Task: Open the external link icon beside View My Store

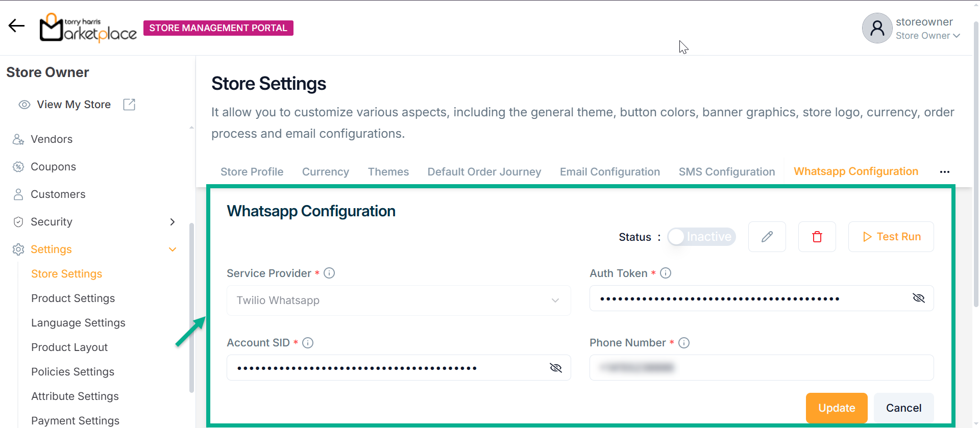Action: point(129,105)
